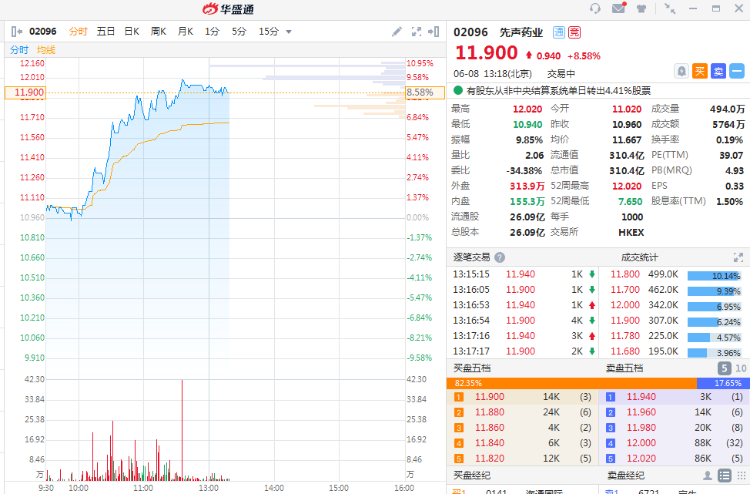Switch to 日K chart tab
The width and height of the screenshot is (750, 494).
point(132,32)
